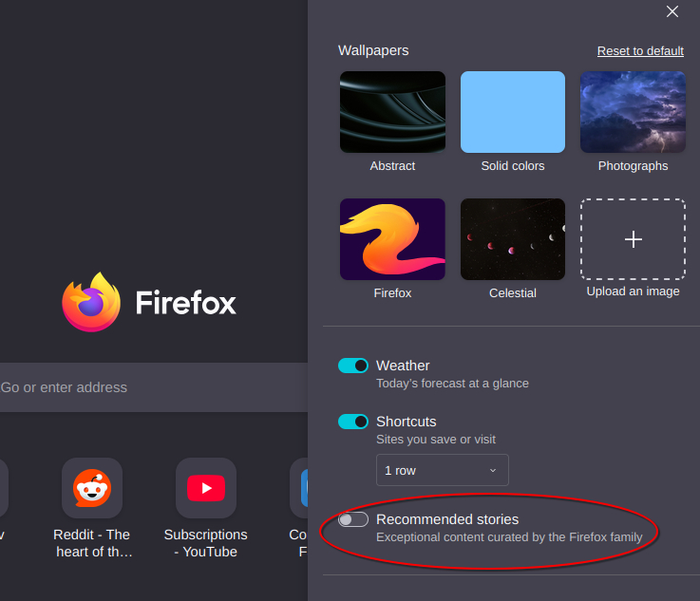Select the Abstract wallpaper category
Viewport: 700px width, 601px height.
click(x=392, y=112)
